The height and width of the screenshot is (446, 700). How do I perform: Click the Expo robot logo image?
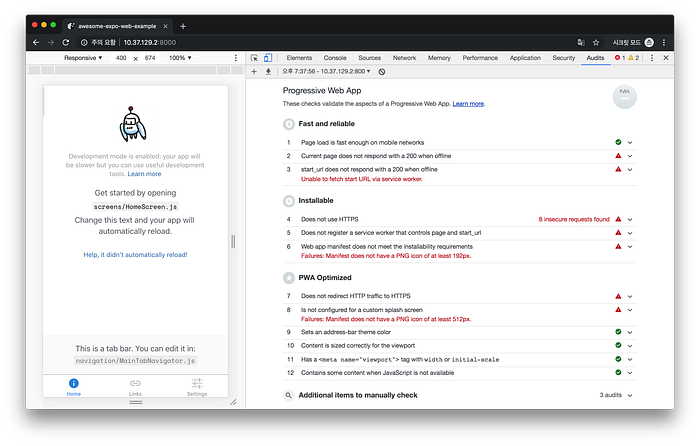point(133,124)
